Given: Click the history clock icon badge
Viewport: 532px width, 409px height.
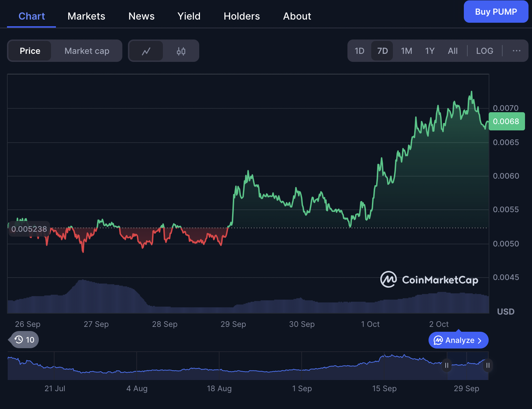Looking at the screenshot, I should click(19, 339).
